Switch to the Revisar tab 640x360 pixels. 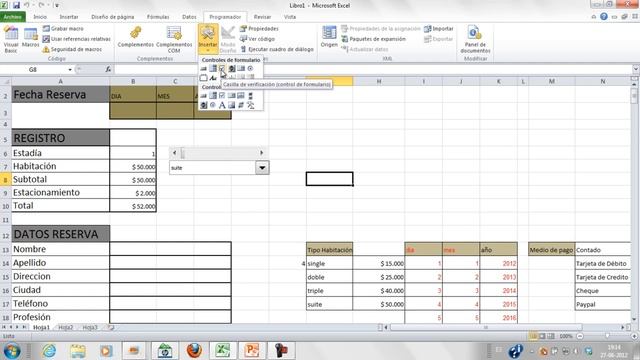(x=262, y=17)
